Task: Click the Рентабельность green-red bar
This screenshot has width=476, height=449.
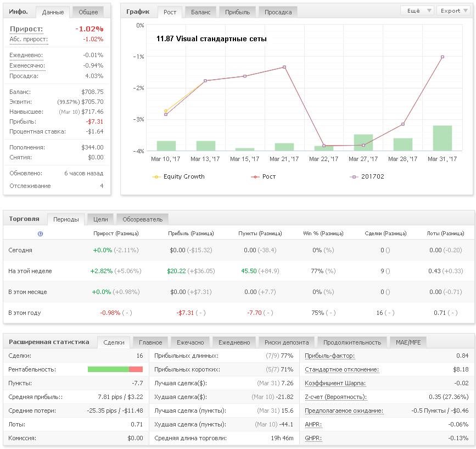Action: (115, 369)
